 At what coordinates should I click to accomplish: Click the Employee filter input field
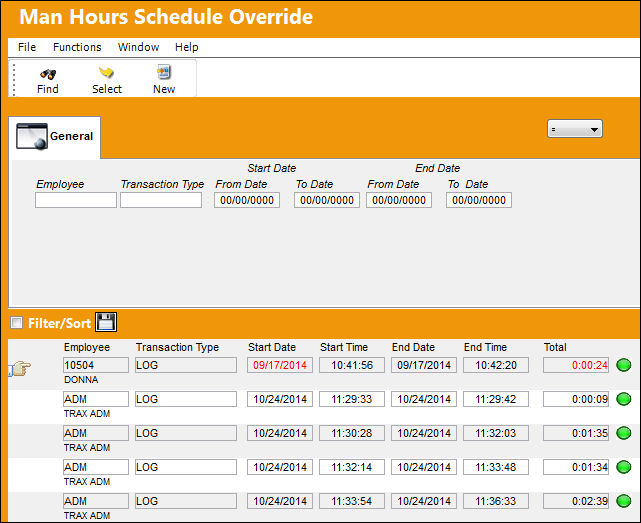tap(76, 200)
